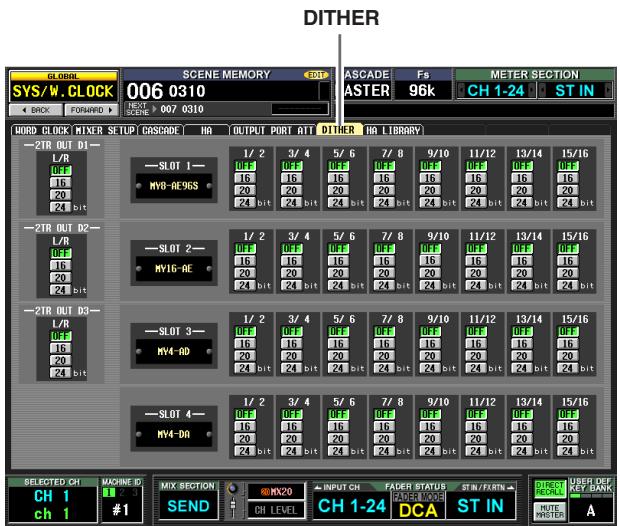
Task: Select the HA tab
Action: (206, 130)
